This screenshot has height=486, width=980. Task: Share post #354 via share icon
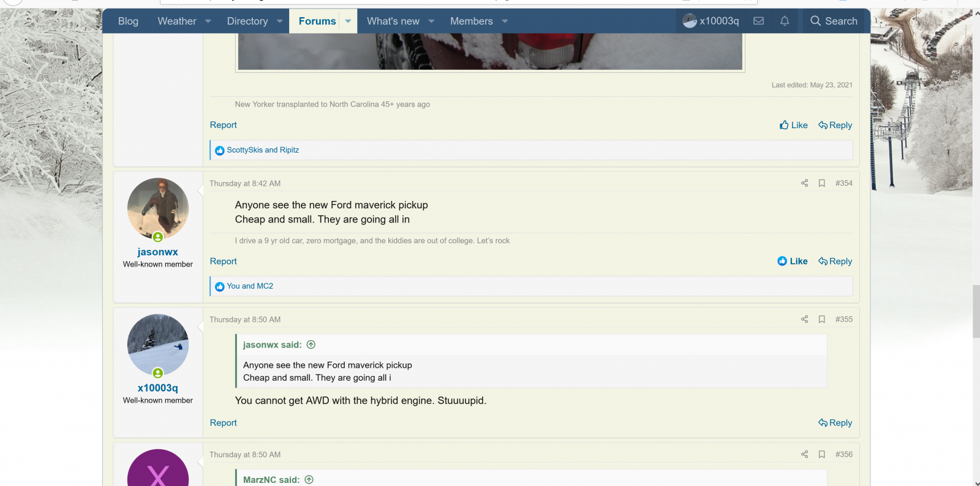[x=804, y=183]
